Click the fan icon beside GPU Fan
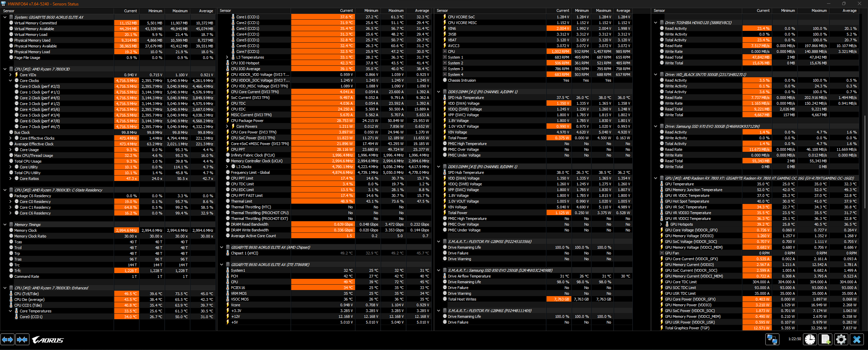This screenshot has height=350, width=868. coord(662,253)
